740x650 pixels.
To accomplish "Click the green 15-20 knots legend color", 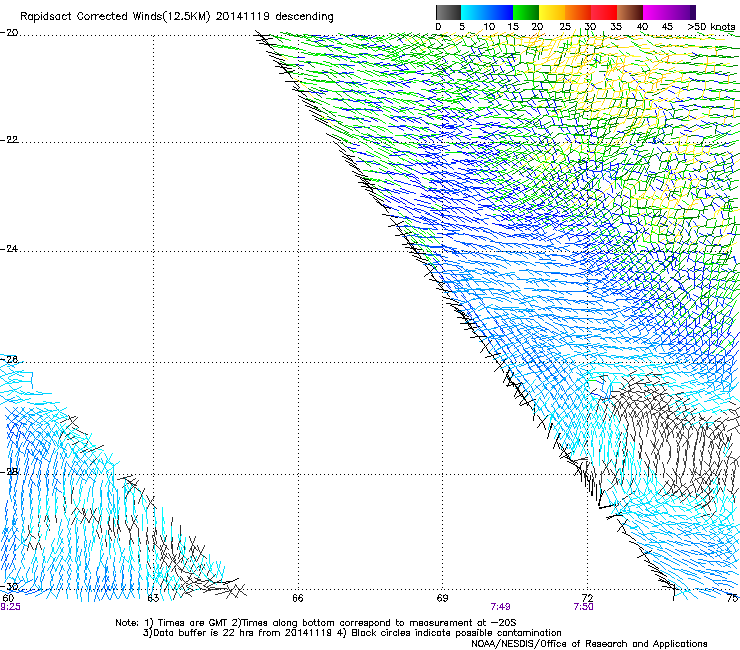I will point(526,12).
